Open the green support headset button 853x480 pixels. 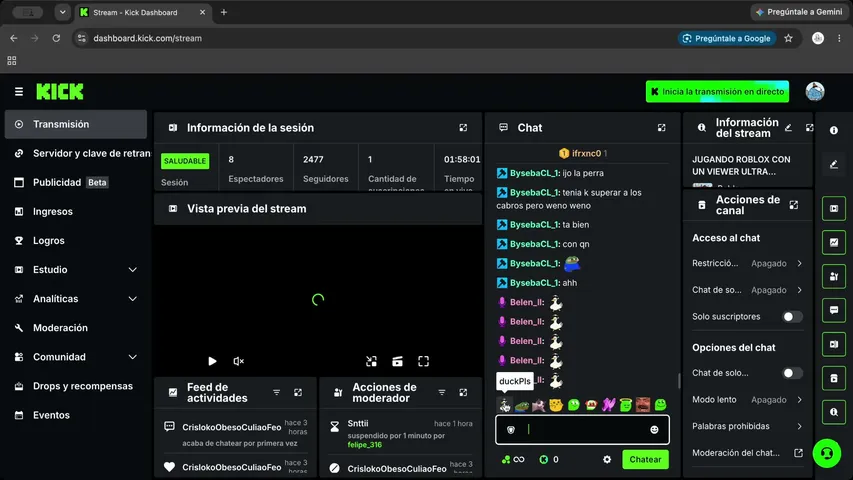point(826,453)
